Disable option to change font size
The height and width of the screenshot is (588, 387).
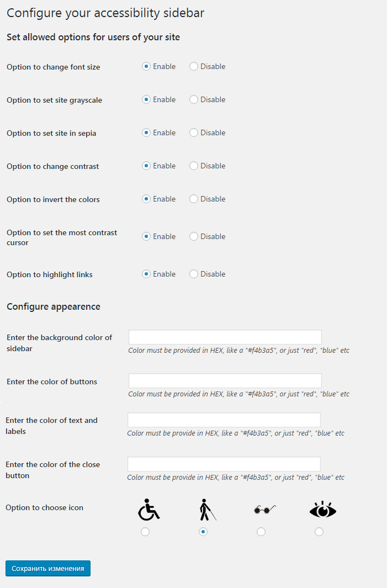tap(193, 66)
